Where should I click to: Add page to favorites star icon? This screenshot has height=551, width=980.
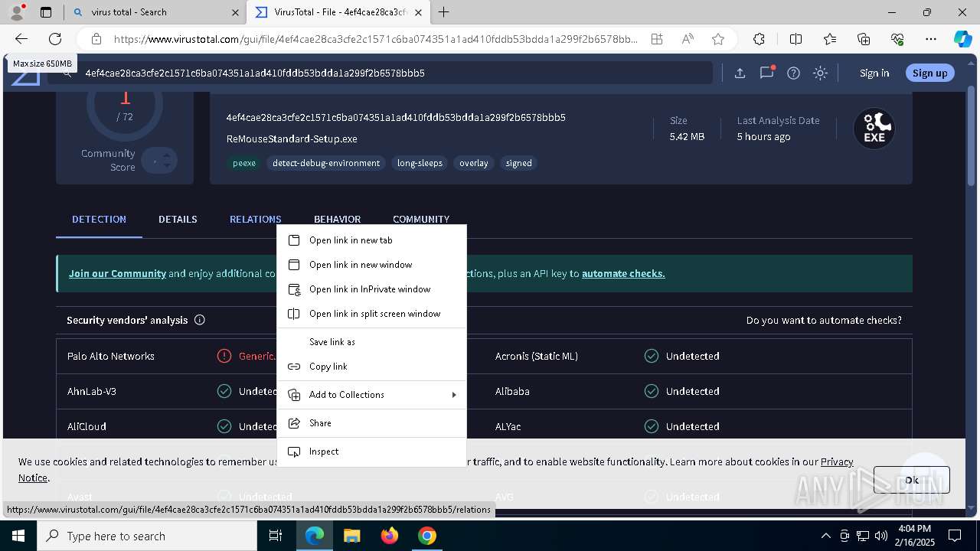coord(718,39)
